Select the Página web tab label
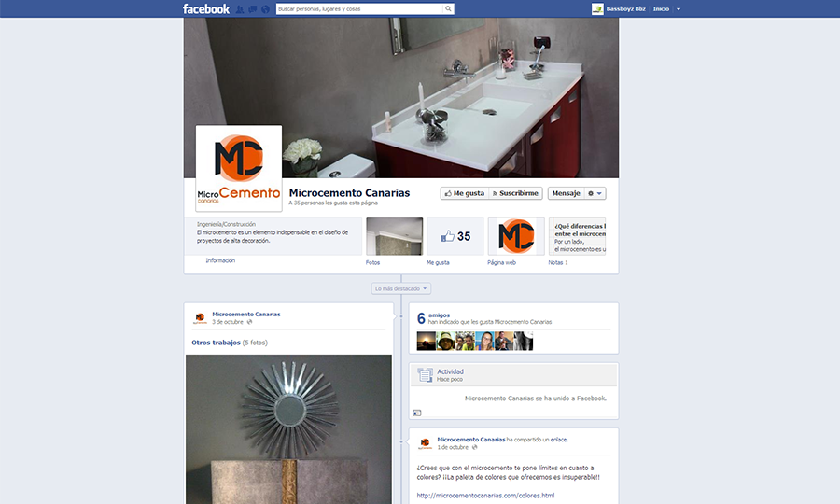 point(501,263)
